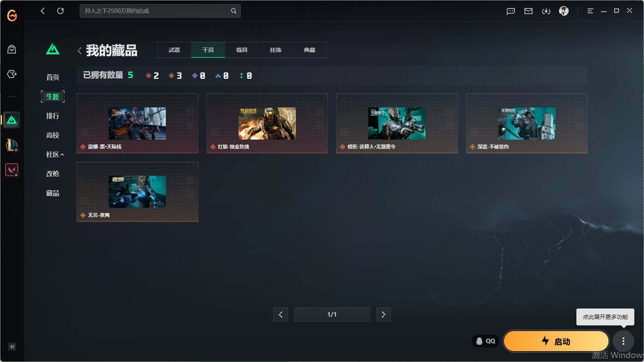Click the green Delta Force logo
This screenshot has width=644, height=362.
53,49
